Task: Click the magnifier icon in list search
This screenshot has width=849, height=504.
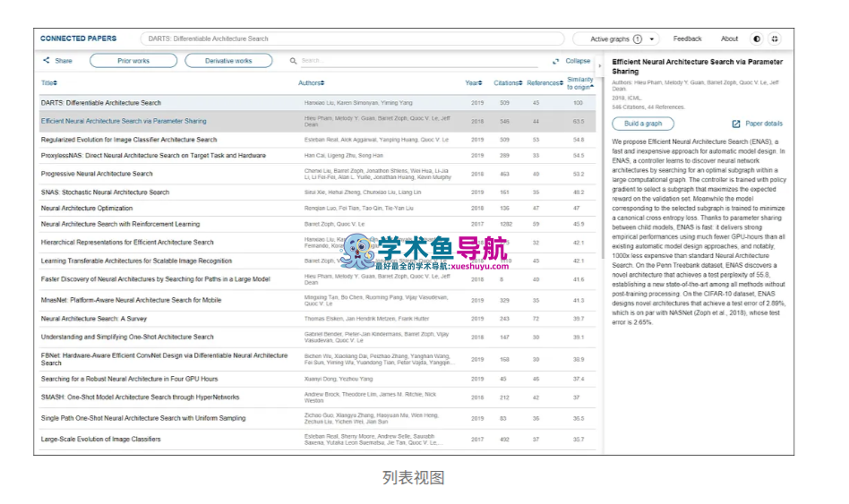Action: pos(293,61)
